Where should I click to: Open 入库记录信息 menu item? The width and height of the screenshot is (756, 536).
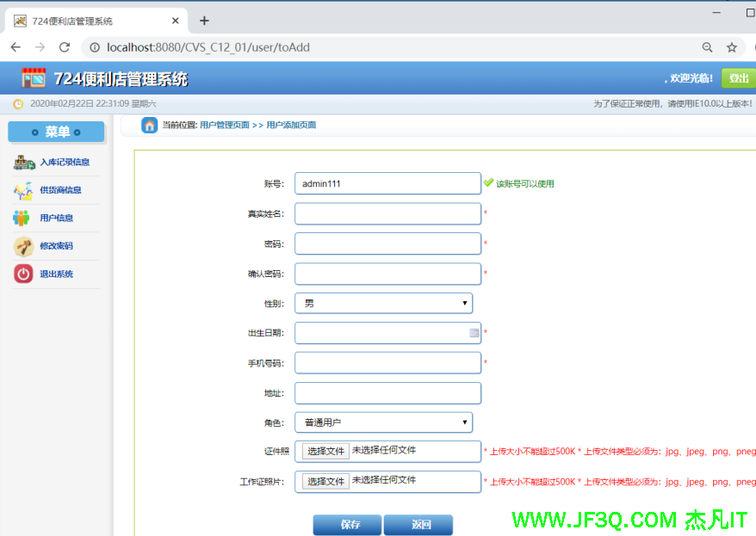click(64, 162)
